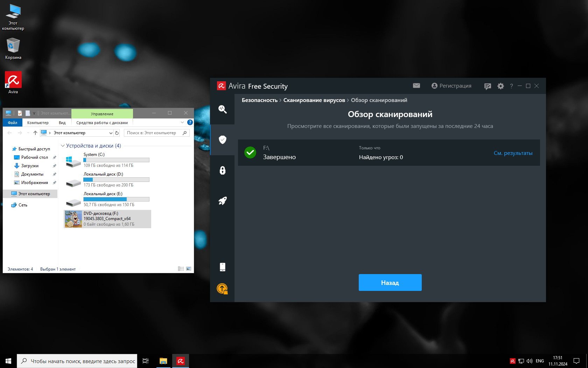Select the Security shield icon in Avira sidebar
The image size is (588, 368).
click(222, 140)
